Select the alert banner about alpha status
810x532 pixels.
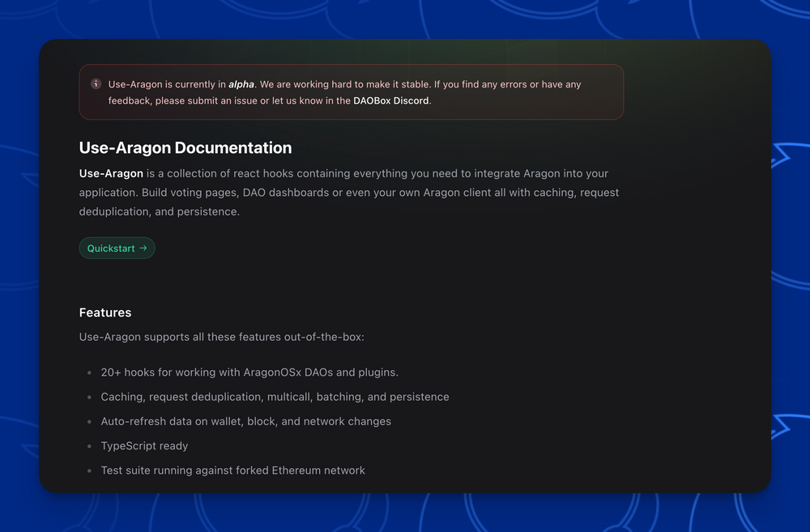[351, 92]
